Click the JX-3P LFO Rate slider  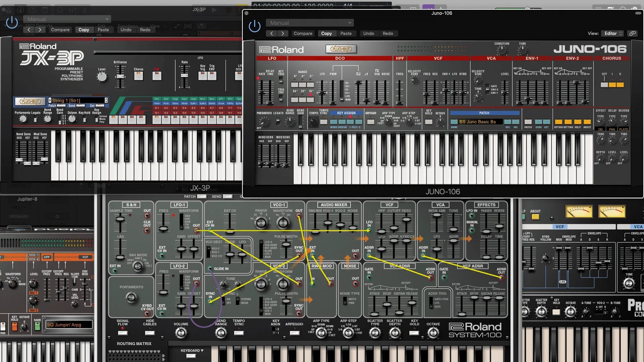click(184, 76)
